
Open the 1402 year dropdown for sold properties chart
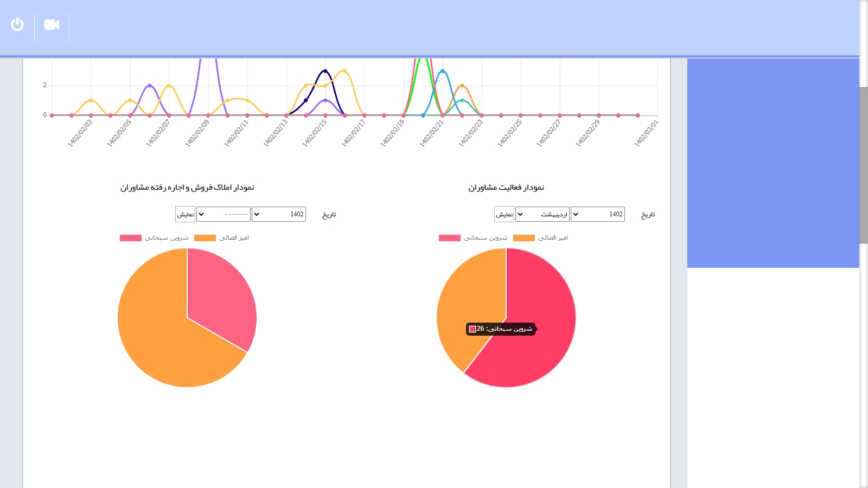[x=278, y=214]
